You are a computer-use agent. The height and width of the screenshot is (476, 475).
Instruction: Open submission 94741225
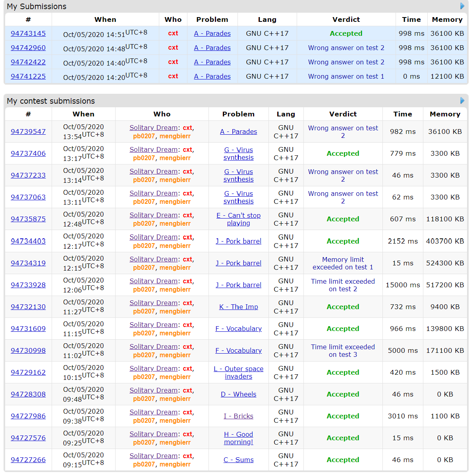click(x=28, y=77)
